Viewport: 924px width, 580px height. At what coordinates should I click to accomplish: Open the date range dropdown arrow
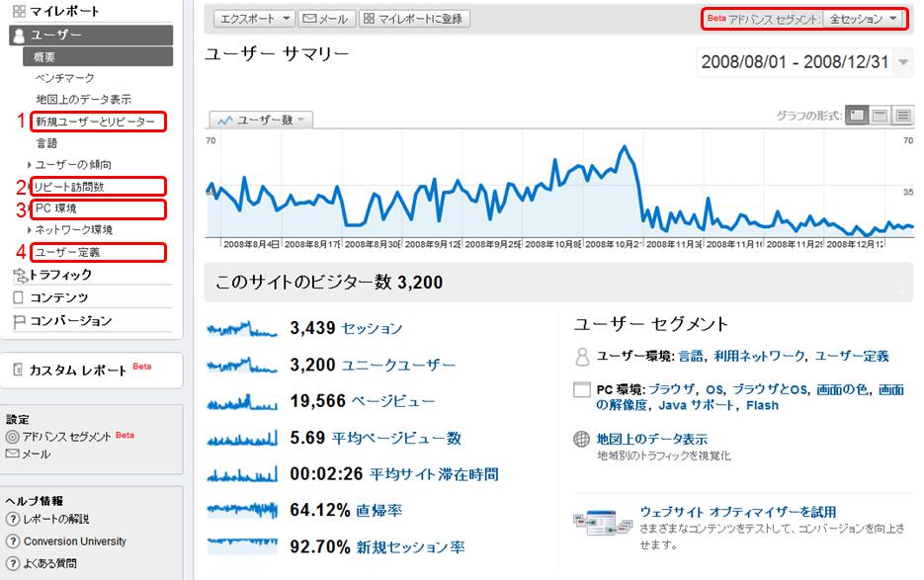coord(903,62)
